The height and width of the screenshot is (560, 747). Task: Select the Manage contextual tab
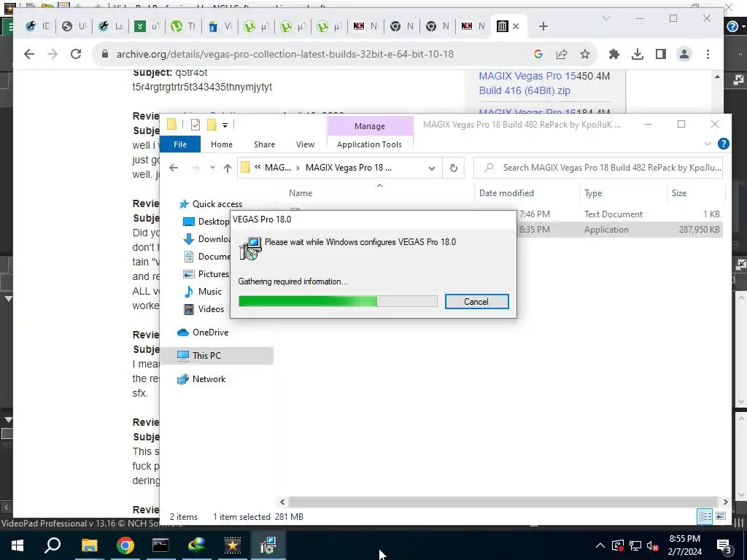click(370, 125)
